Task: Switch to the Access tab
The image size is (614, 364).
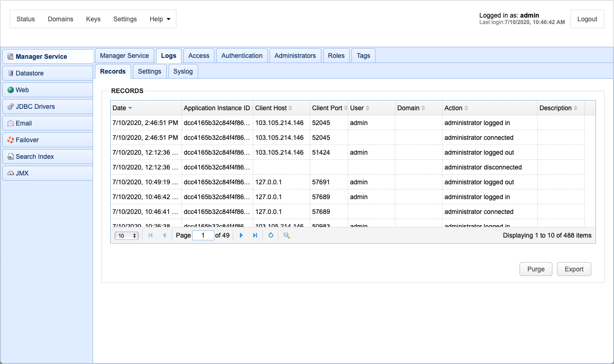Action: point(199,56)
